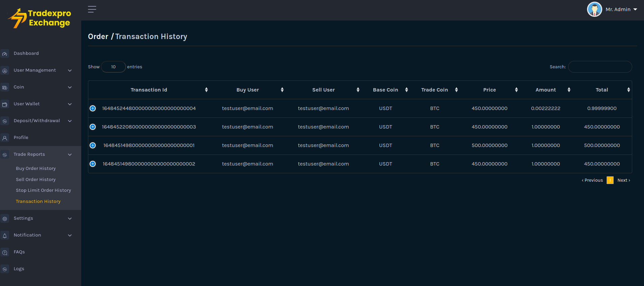Expand row details for transaction ending 0003
Viewport: 644px width, 286px height.
tap(93, 127)
